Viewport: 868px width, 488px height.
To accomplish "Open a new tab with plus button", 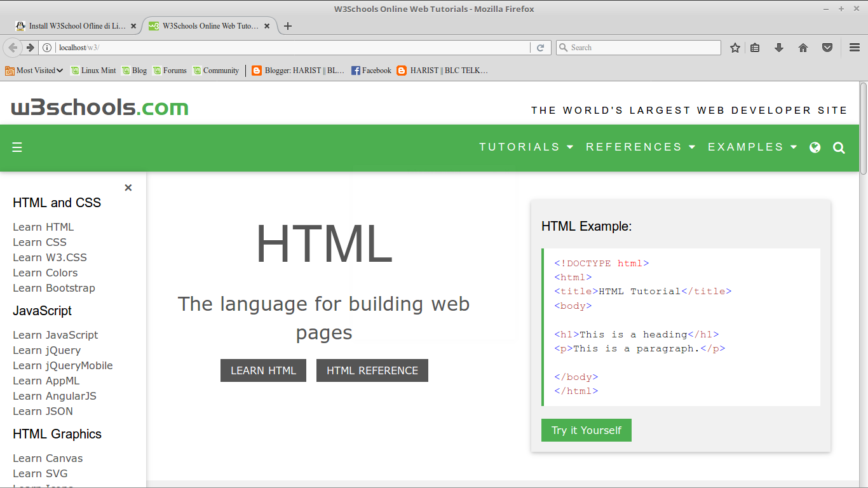I will click(288, 26).
